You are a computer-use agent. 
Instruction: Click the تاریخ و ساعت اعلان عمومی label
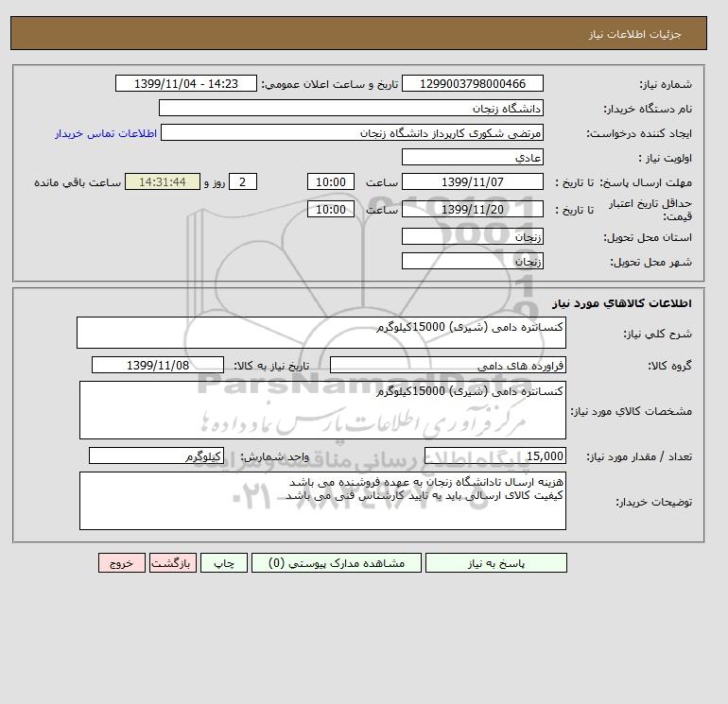click(x=330, y=84)
